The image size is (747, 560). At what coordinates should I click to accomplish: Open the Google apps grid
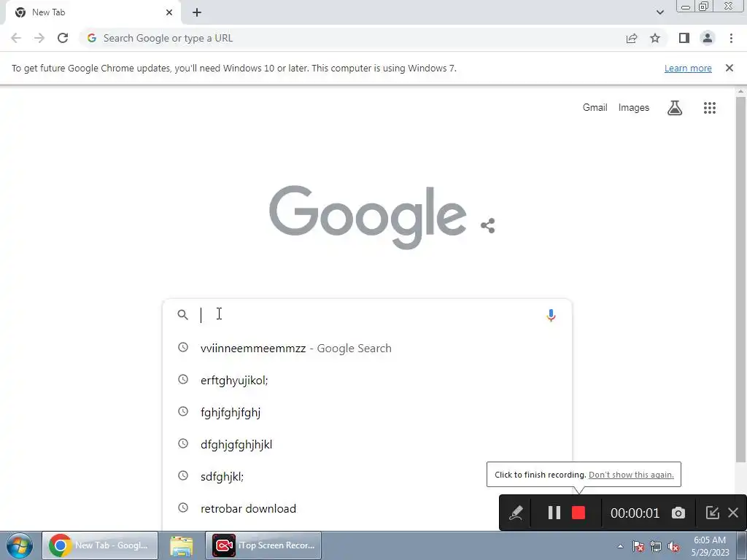pyautogui.click(x=709, y=108)
